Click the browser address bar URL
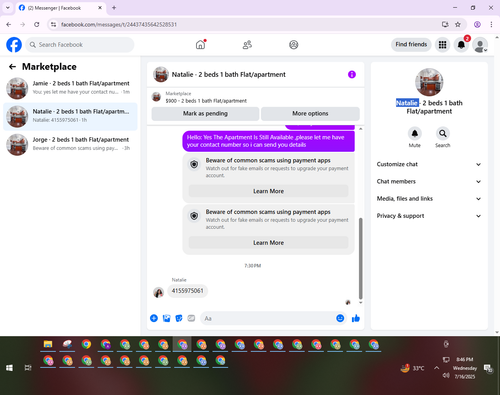Image resolution: width=500 pixels, height=395 pixels. pyautogui.click(x=119, y=25)
